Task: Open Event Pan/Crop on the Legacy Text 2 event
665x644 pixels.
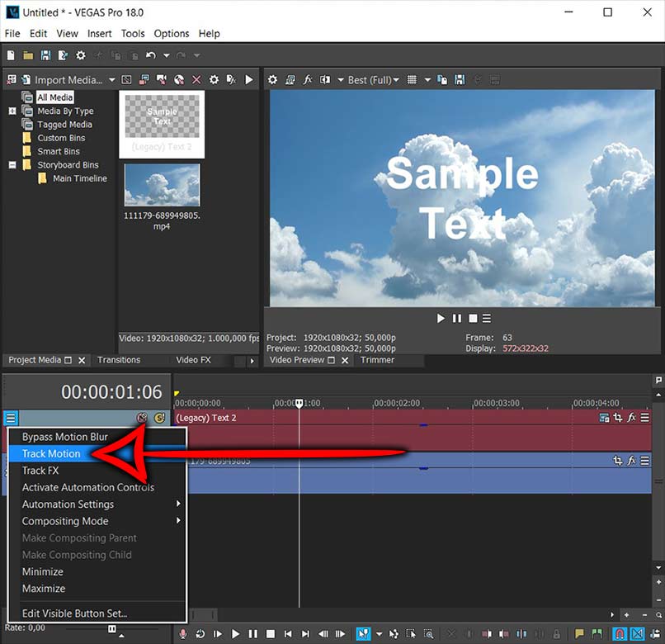Action: pyautogui.click(x=618, y=418)
